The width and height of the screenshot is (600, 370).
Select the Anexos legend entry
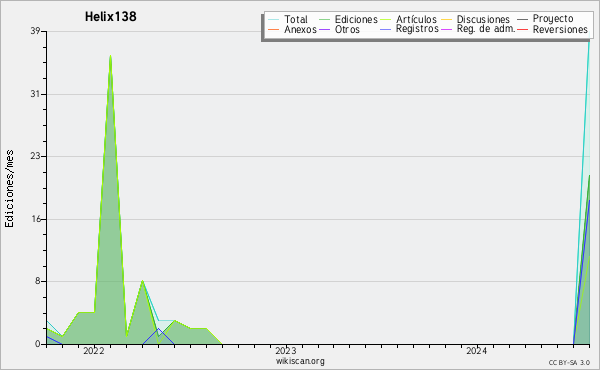point(292,29)
